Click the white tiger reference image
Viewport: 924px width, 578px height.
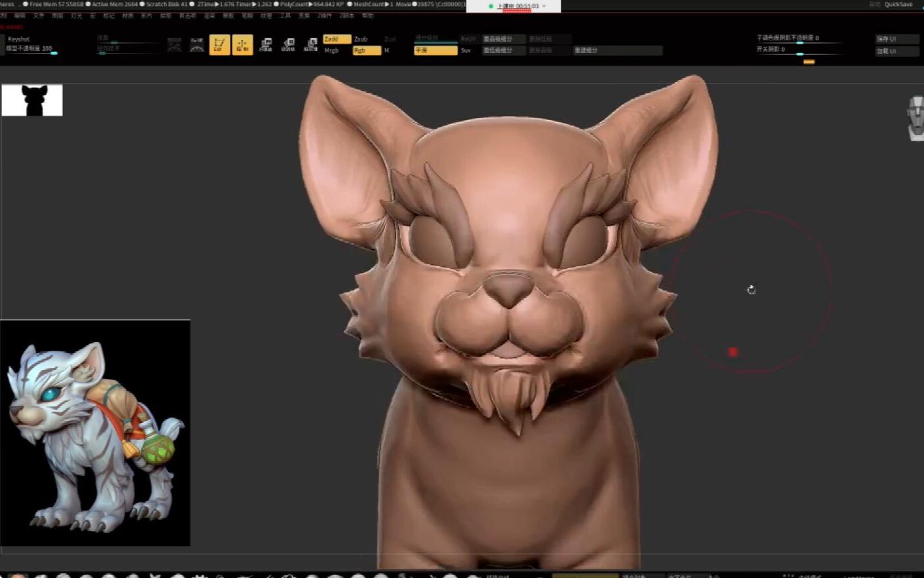click(95, 433)
